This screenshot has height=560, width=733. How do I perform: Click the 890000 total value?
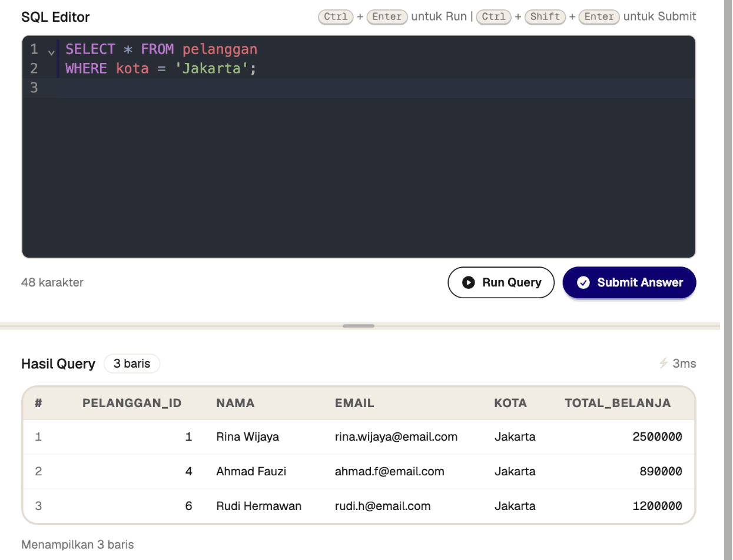661,471
